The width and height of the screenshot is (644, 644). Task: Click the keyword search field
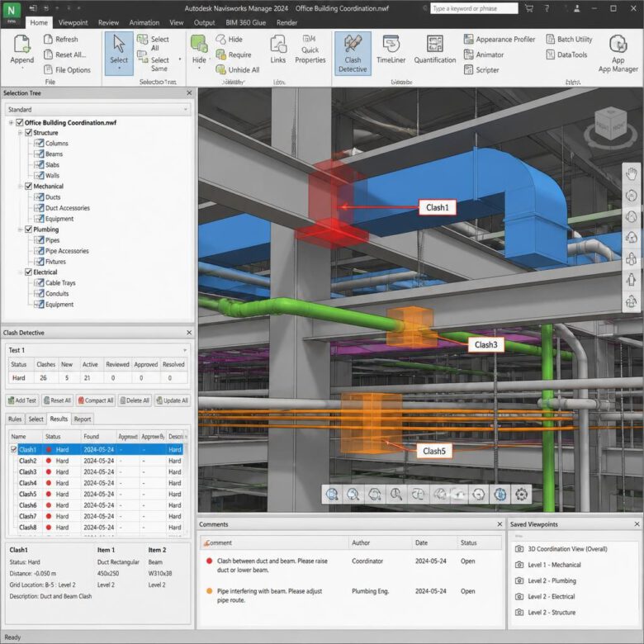(x=474, y=8)
